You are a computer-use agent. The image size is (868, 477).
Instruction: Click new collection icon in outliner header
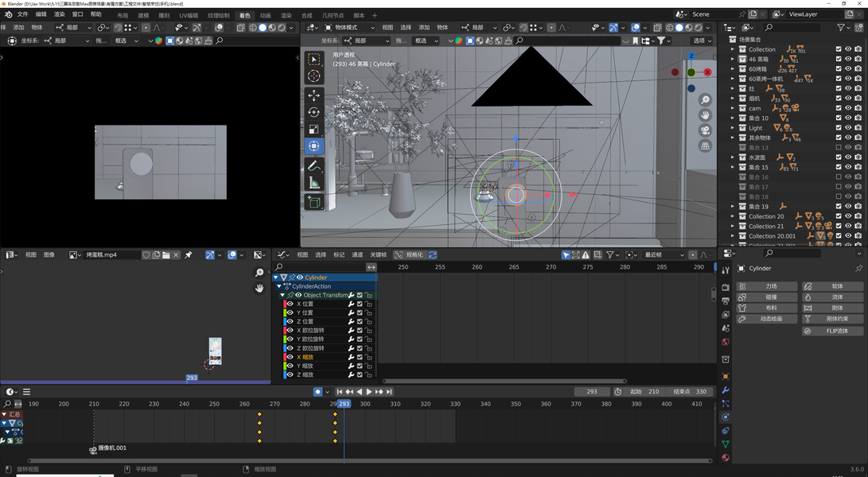858,27
